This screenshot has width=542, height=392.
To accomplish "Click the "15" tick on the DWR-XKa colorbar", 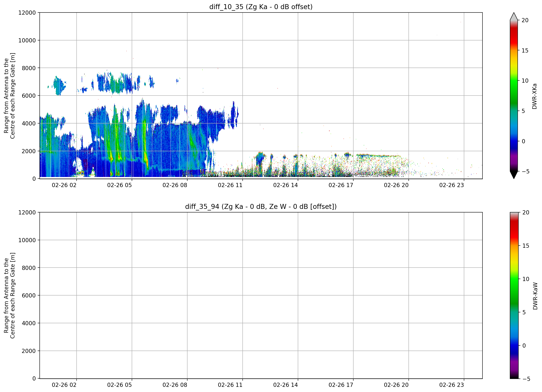I will [525, 51].
